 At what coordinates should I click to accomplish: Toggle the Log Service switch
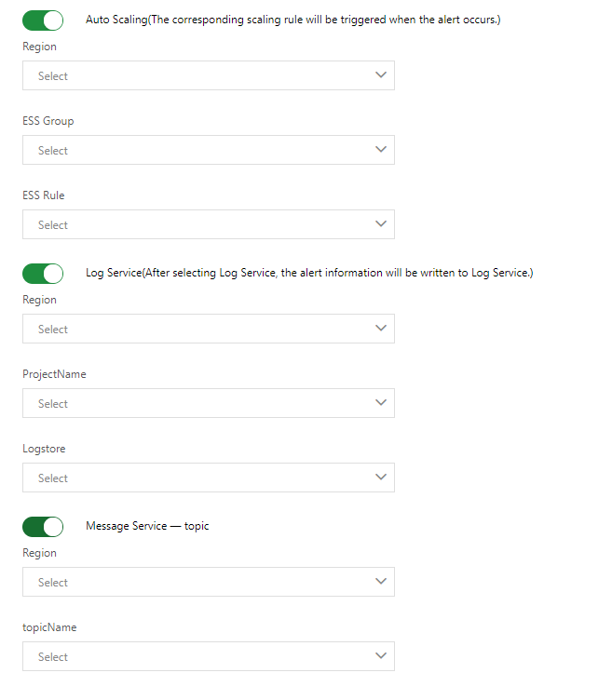[43, 273]
